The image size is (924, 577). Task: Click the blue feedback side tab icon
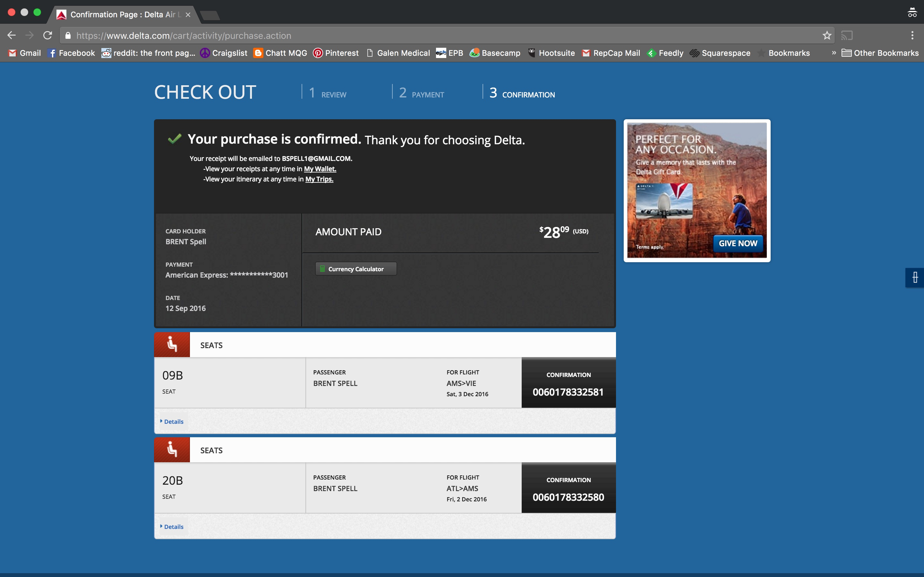(x=915, y=277)
